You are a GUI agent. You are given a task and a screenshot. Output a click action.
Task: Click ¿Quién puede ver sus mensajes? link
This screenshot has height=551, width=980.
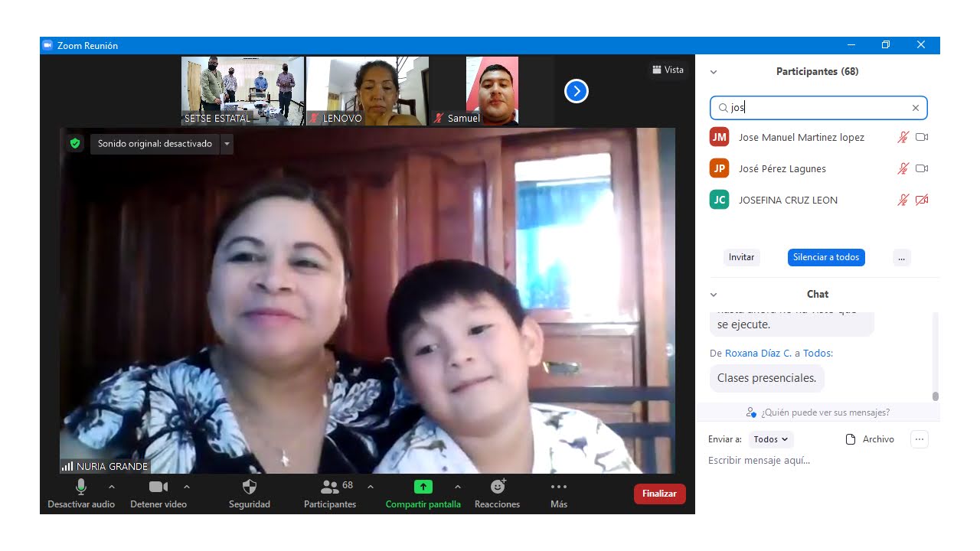point(825,412)
